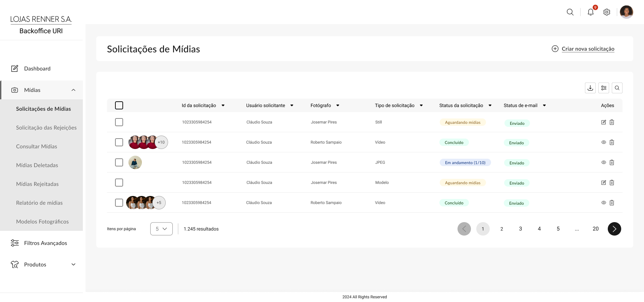Click the edit icon in the Still row
This screenshot has height=302, width=644.
click(x=603, y=122)
